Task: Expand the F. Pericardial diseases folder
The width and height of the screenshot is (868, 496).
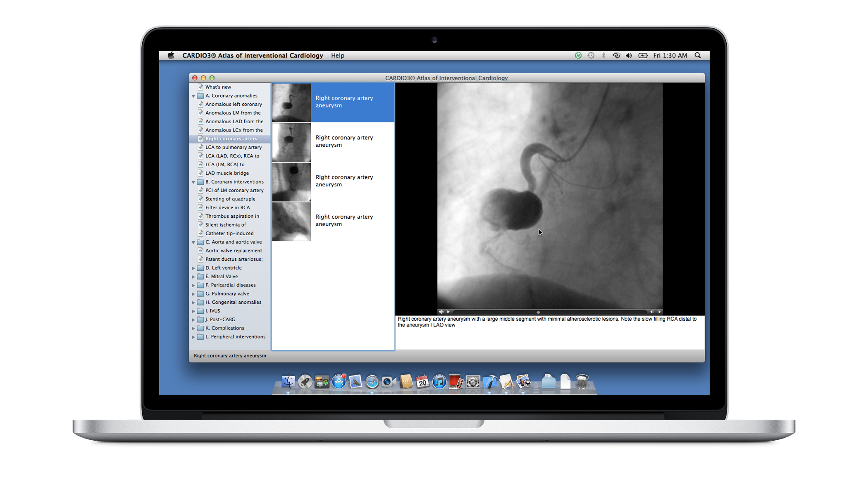Action: tap(193, 285)
